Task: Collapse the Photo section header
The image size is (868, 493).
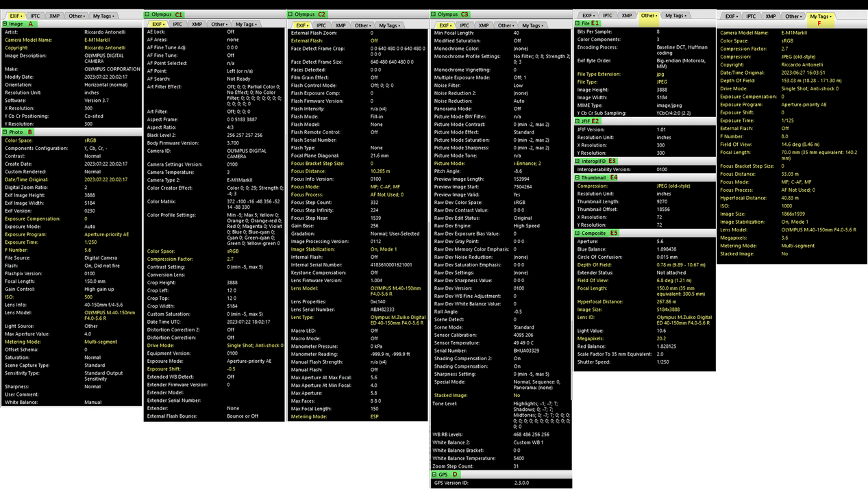Action: (5, 132)
